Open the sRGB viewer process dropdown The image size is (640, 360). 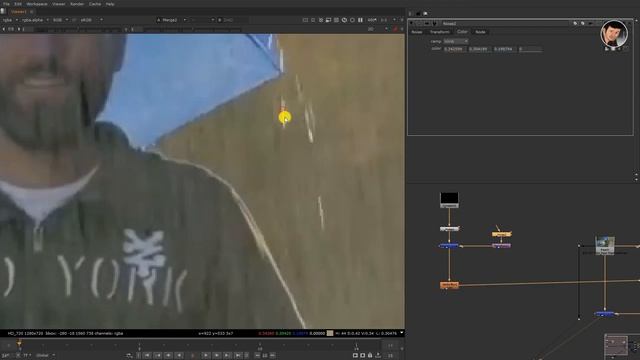pyautogui.click(x=91, y=20)
